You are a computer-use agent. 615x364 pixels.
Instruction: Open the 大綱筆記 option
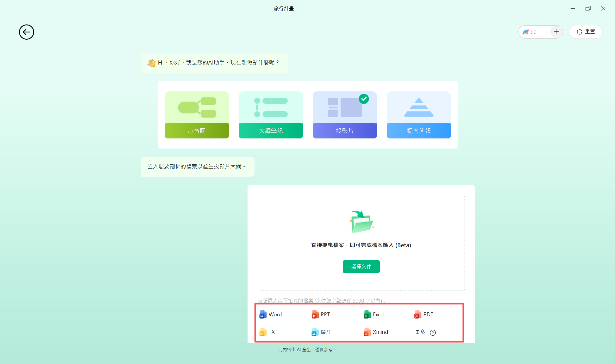coord(271,115)
